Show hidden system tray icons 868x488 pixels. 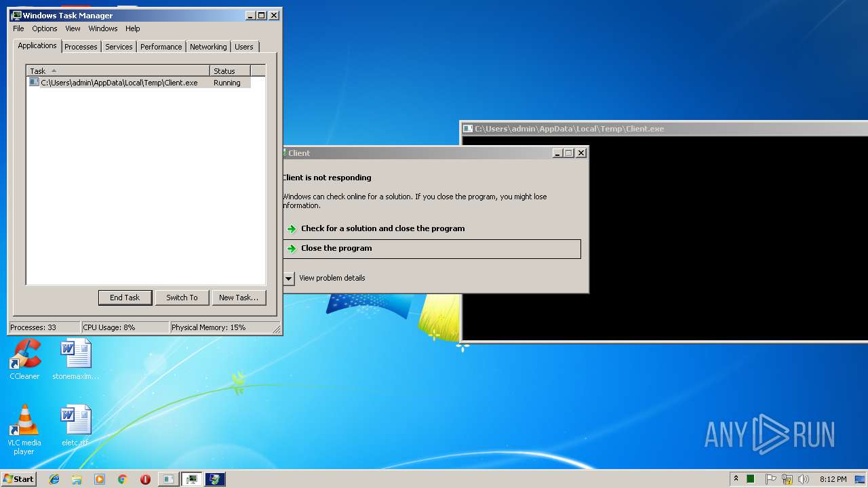[x=736, y=479]
